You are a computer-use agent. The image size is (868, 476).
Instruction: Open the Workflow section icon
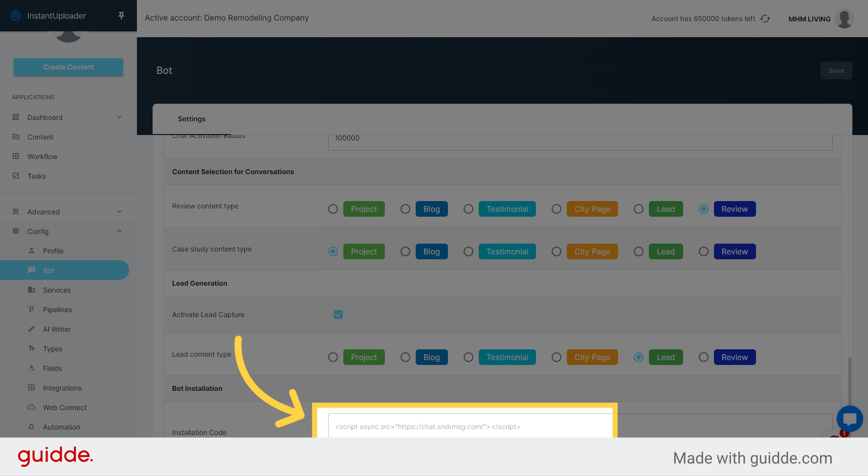16,156
